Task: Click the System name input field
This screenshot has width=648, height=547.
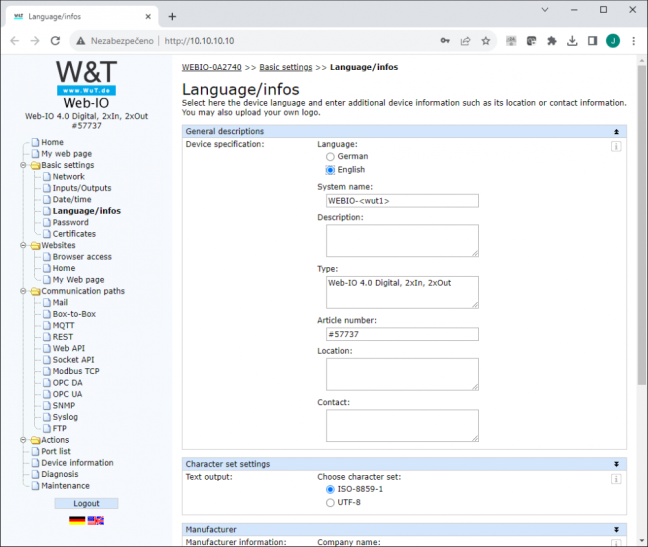Action: click(402, 201)
